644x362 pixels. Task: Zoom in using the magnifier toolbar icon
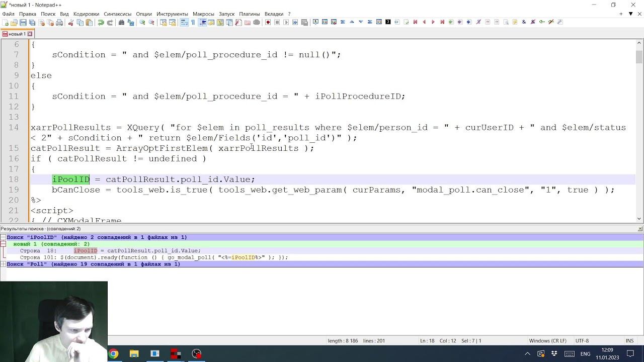pos(142,22)
